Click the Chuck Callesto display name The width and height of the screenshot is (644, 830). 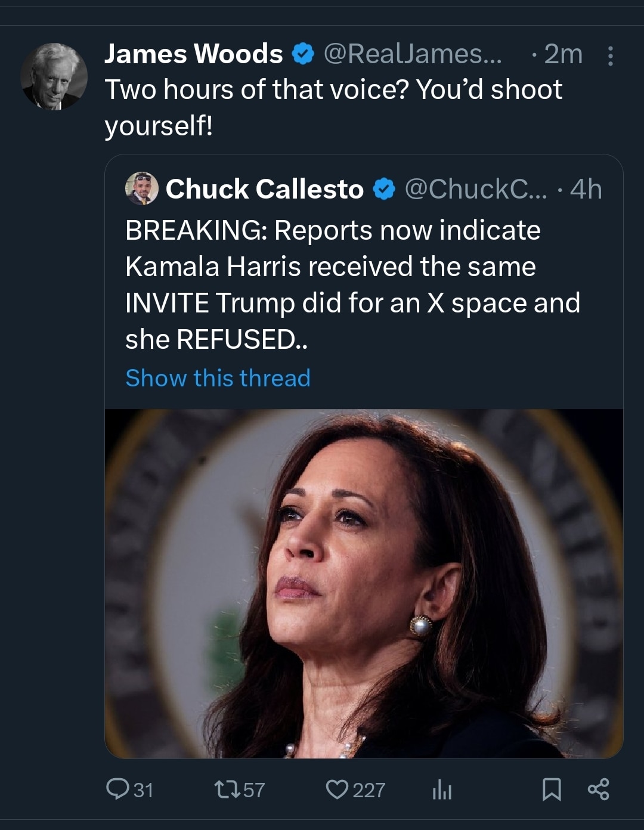(x=264, y=190)
